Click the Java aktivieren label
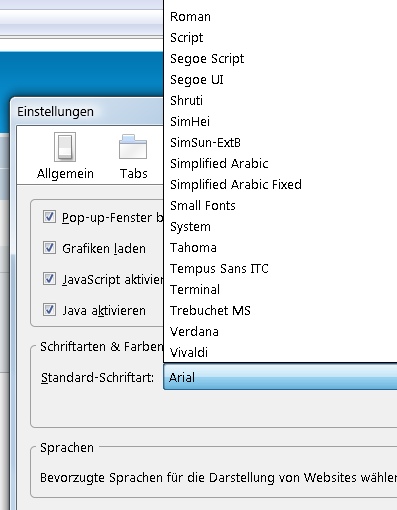 tap(104, 311)
